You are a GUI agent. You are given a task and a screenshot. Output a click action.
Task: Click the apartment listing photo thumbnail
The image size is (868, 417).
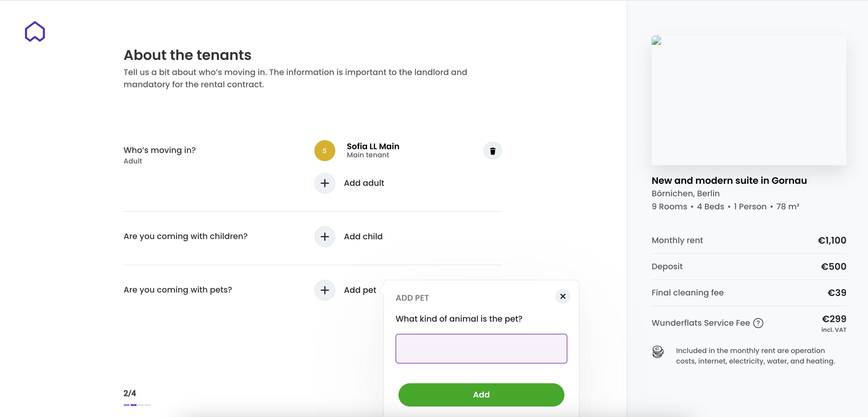pyautogui.click(x=749, y=100)
